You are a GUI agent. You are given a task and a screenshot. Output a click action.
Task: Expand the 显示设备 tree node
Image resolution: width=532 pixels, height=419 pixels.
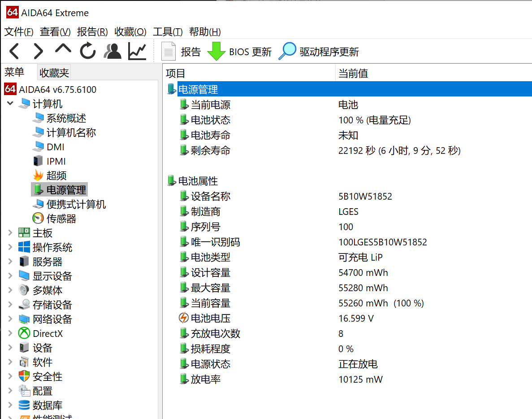click(x=10, y=276)
